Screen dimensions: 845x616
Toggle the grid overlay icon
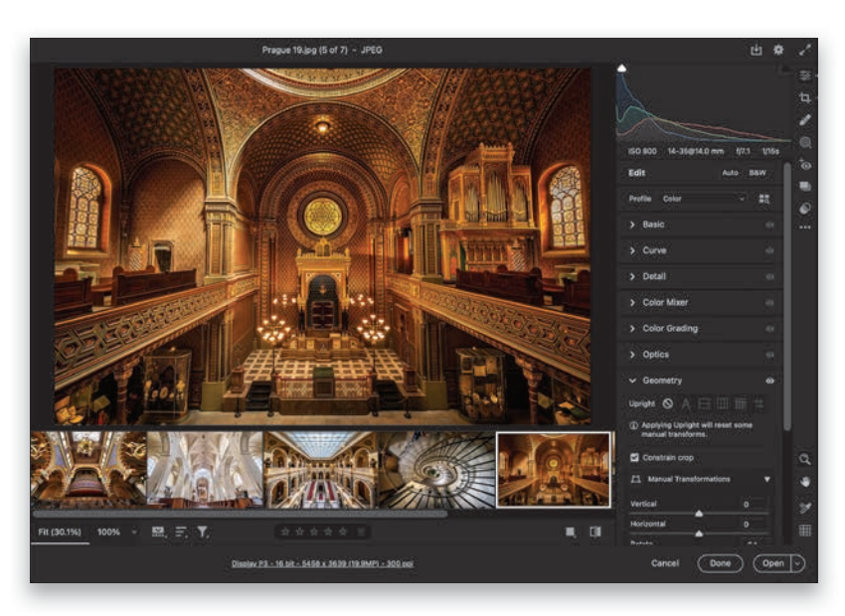tap(804, 531)
